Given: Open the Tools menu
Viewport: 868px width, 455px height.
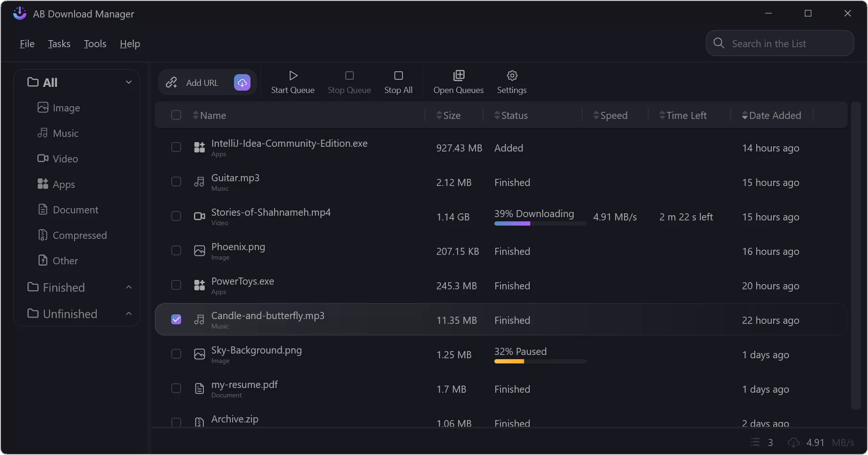Looking at the screenshot, I should coord(94,43).
